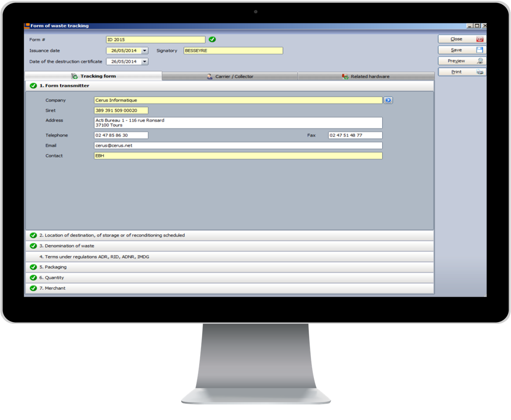Click the Close button

pyautogui.click(x=462, y=39)
